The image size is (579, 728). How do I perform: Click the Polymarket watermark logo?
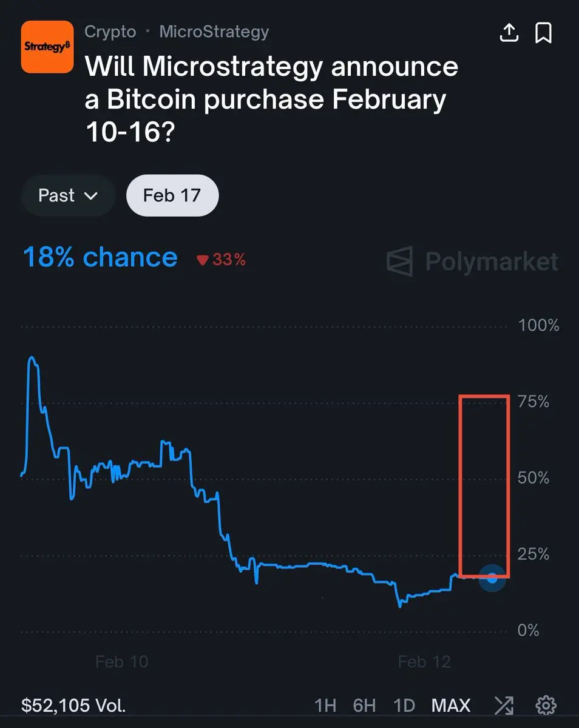473,261
